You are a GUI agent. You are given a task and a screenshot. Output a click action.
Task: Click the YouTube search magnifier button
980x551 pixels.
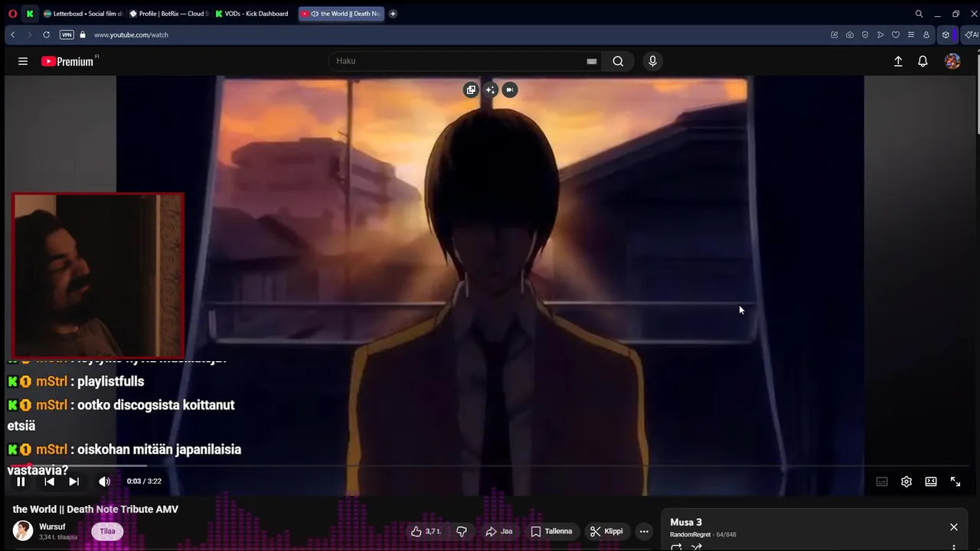point(618,61)
